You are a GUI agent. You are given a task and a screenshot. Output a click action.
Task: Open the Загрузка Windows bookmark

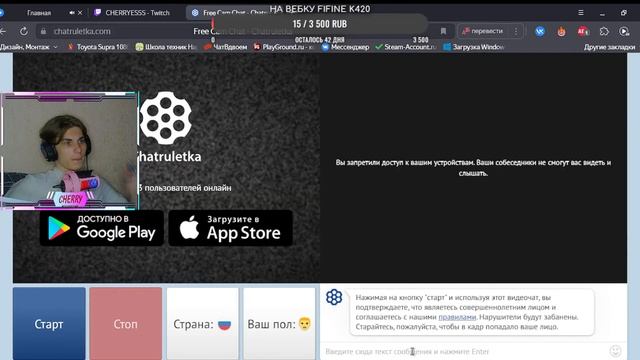point(474,47)
